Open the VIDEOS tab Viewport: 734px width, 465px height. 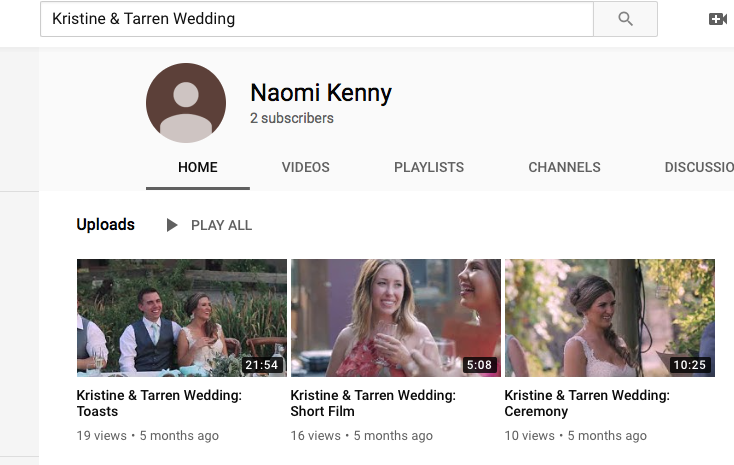(305, 167)
